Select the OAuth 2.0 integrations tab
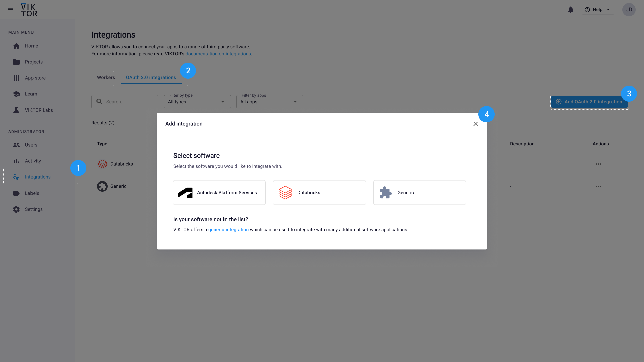 click(151, 77)
